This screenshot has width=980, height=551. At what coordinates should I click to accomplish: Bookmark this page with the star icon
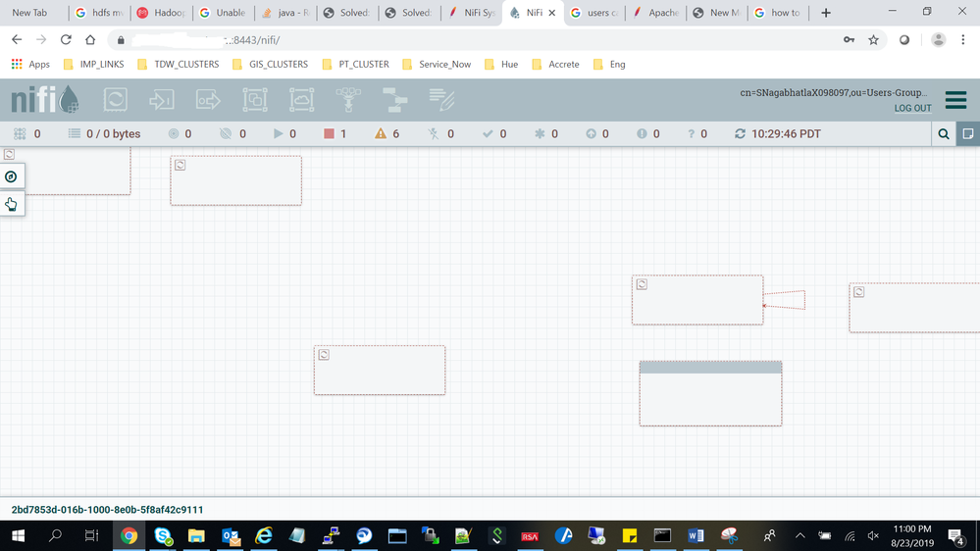(x=873, y=40)
